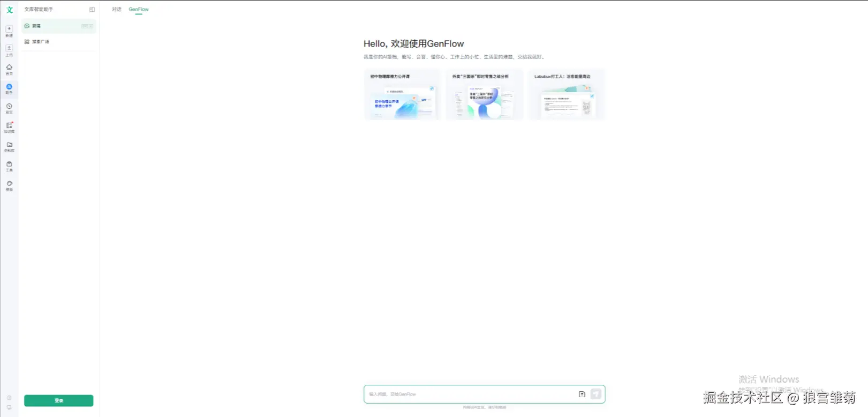The width and height of the screenshot is (868, 417).
Task: Click the desktop client icon at rail bottom
Action: tap(9, 407)
